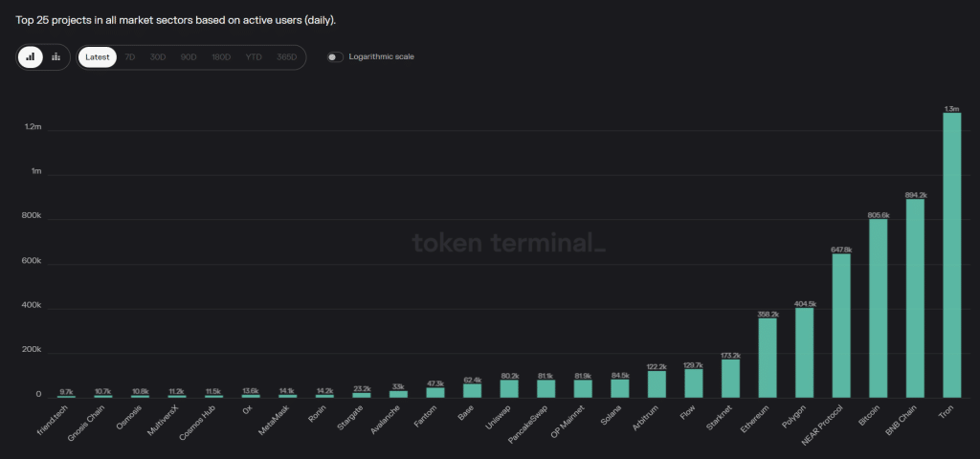Click the NEAR Protocol bar
This screenshot has height=459, width=980.
(841, 325)
